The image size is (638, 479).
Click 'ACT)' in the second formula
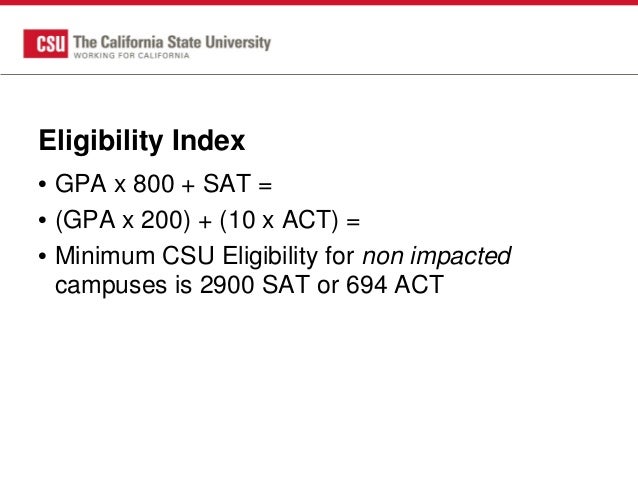pyautogui.click(x=310, y=220)
